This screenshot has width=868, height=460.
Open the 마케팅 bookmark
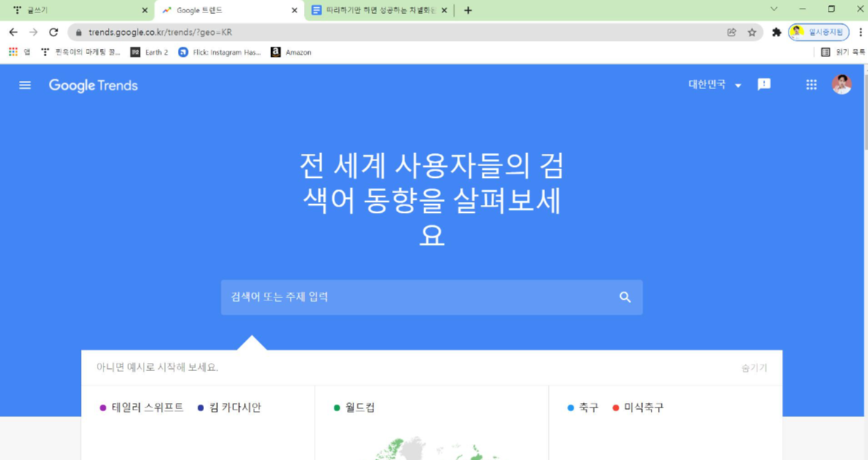click(x=81, y=52)
